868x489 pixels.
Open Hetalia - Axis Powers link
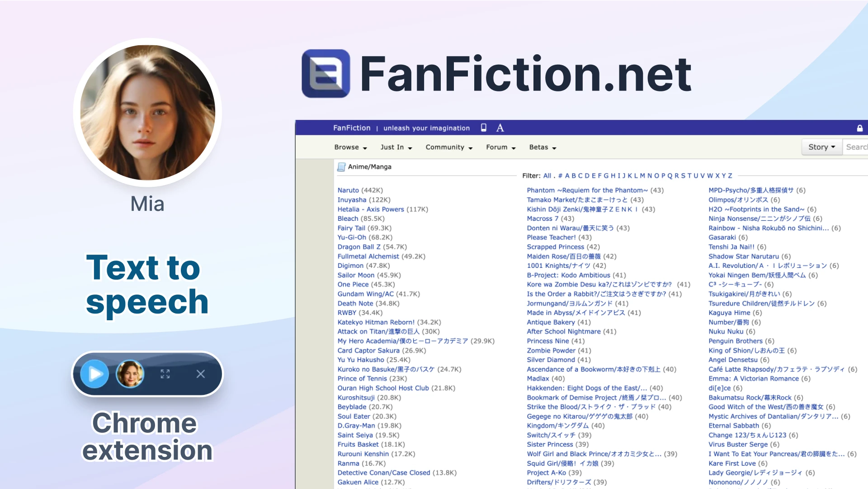(x=371, y=209)
